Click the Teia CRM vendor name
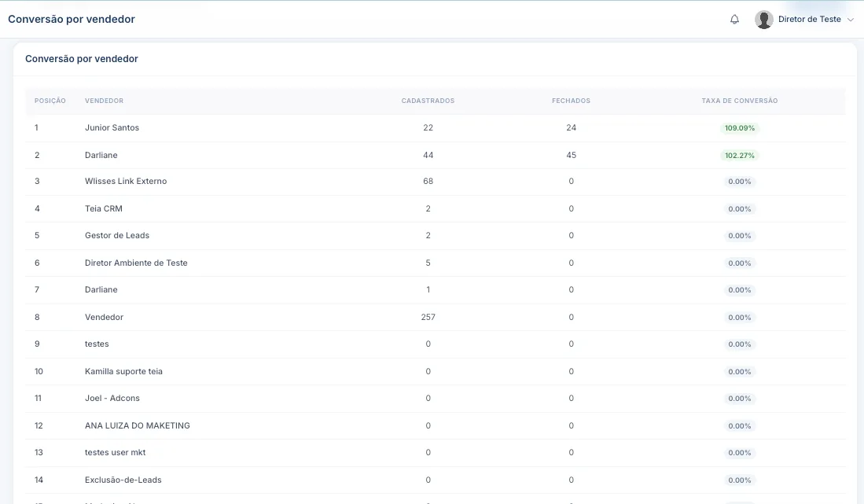 point(104,209)
